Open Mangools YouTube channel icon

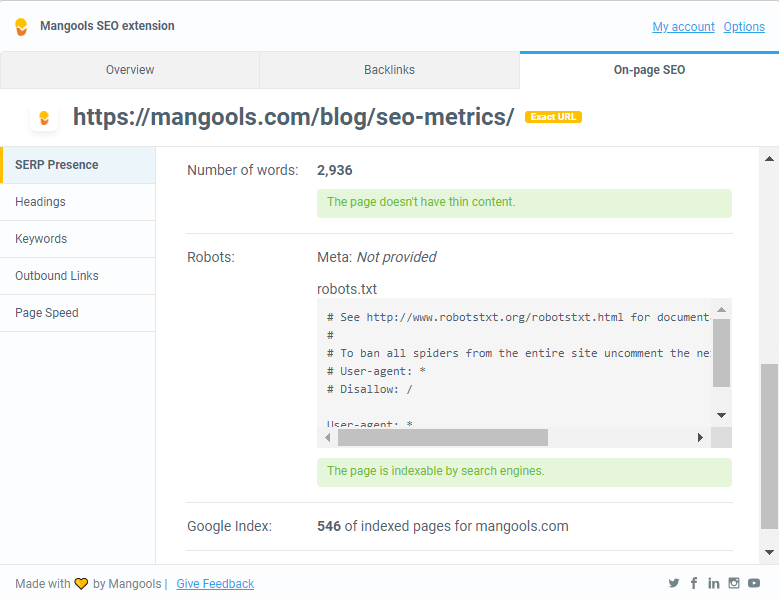pos(754,583)
